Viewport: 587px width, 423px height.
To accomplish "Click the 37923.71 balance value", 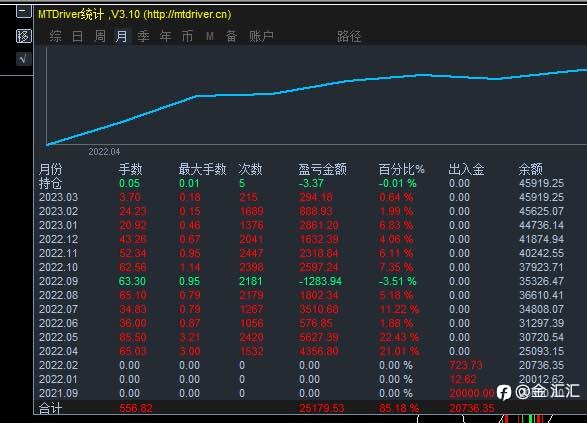I will [541, 267].
